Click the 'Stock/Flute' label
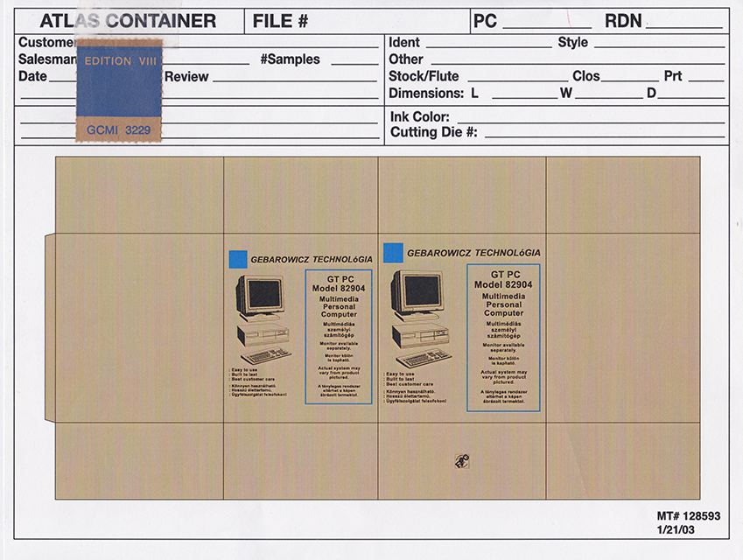This screenshot has height=560, width=743. click(424, 76)
